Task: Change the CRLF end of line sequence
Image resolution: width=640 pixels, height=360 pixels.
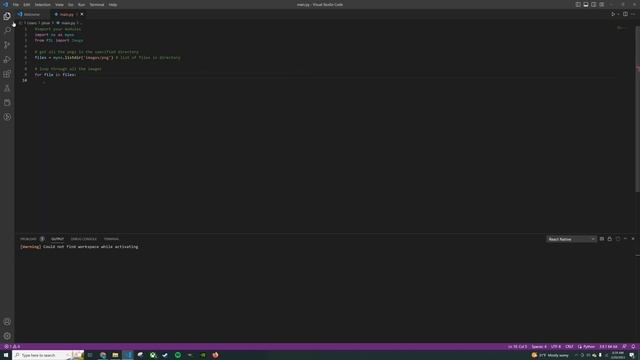Action: point(569,347)
